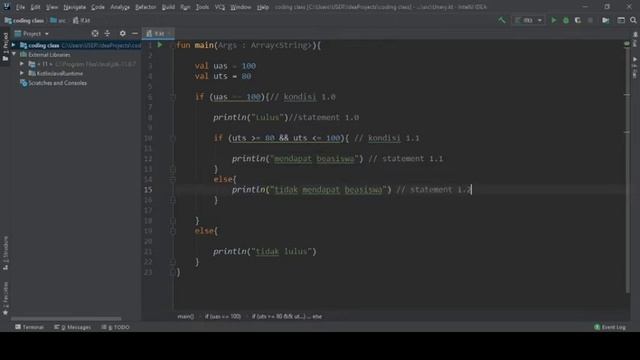Open the Project view dropdown
This screenshot has height=360, width=640.
[31, 33]
